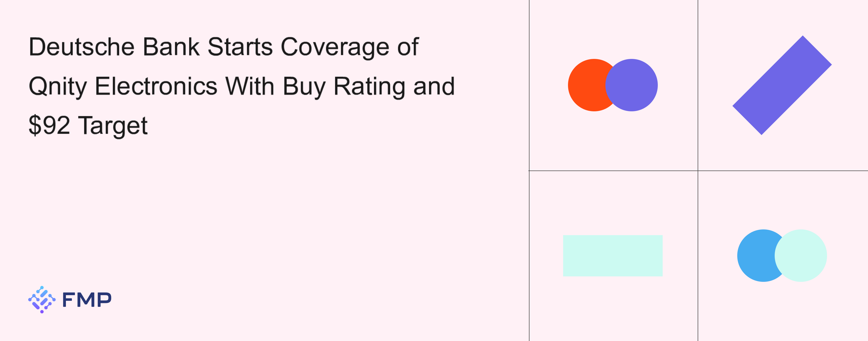Click "Qnity Electronics" in the headline
The width and height of the screenshot is (868, 341).
click(123, 86)
